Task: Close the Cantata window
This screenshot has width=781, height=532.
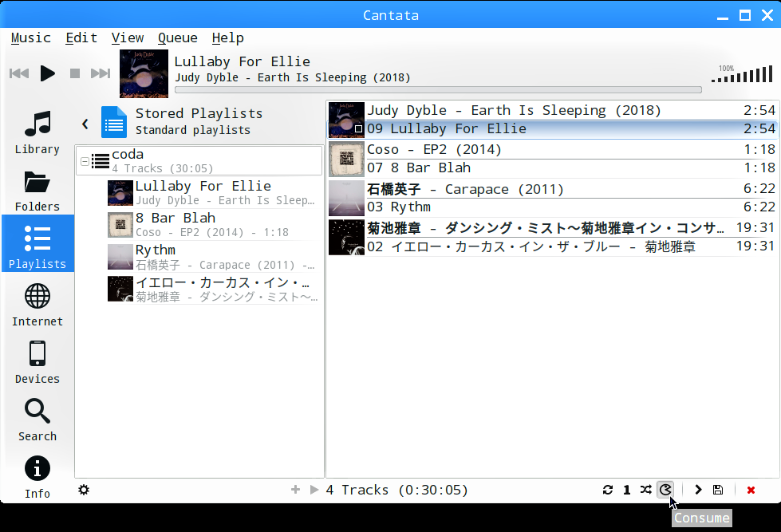Action: point(767,15)
